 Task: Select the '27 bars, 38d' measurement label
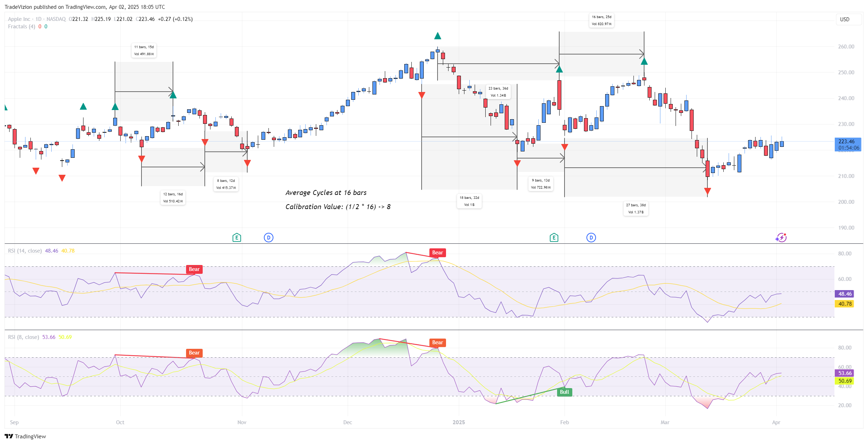[x=636, y=208]
